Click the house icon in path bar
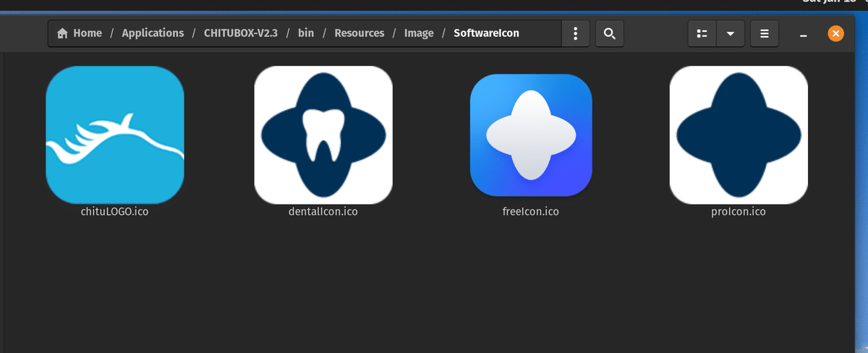Screen dimensions: 868x353 (63, 33)
